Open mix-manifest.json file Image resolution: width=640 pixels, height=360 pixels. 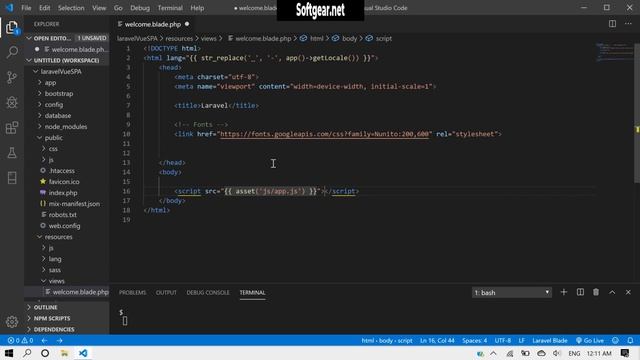pos(67,204)
